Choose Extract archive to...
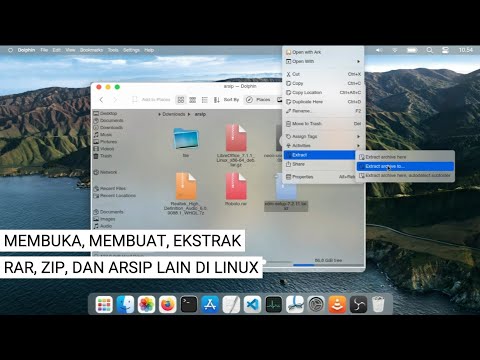 [405, 166]
